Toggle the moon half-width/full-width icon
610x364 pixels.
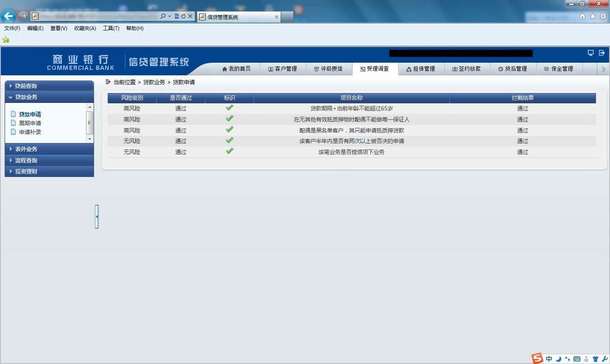tap(558, 359)
